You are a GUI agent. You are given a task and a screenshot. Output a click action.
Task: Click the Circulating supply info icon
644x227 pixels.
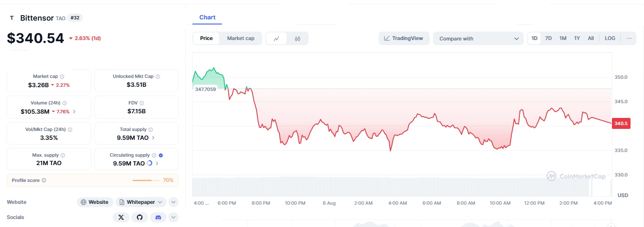[x=154, y=155]
